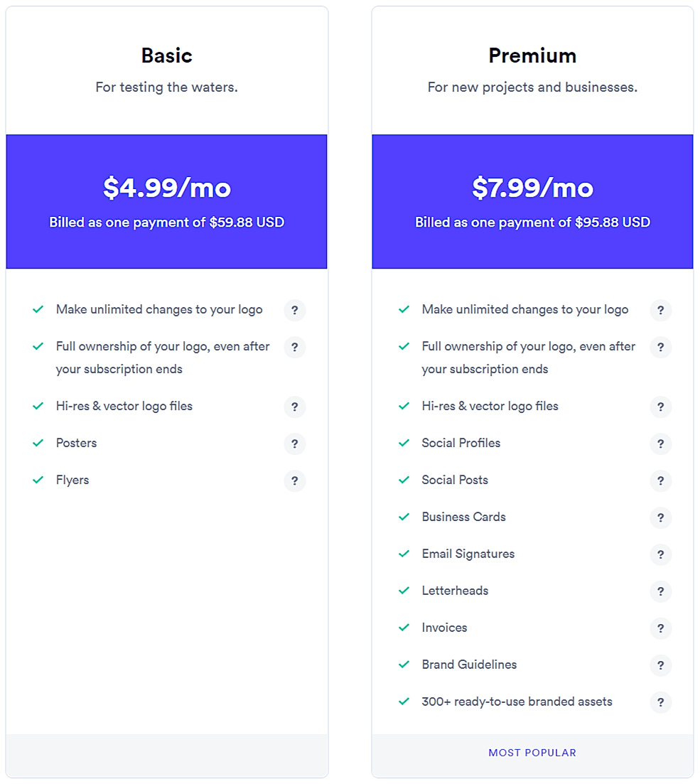Open help tooltip for Flyers feature
Viewport: 700px width, 784px height.
[x=295, y=480]
